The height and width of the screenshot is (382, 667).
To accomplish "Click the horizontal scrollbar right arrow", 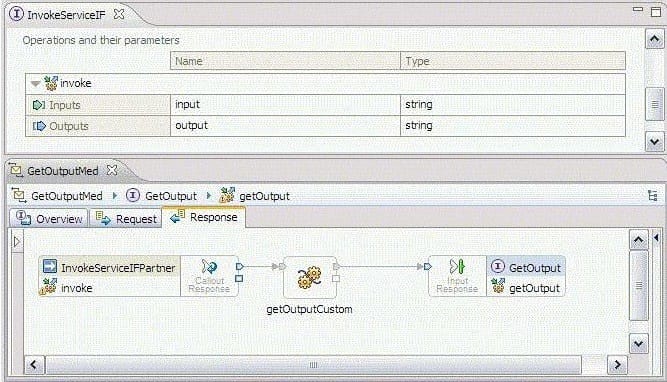I will tap(617, 365).
